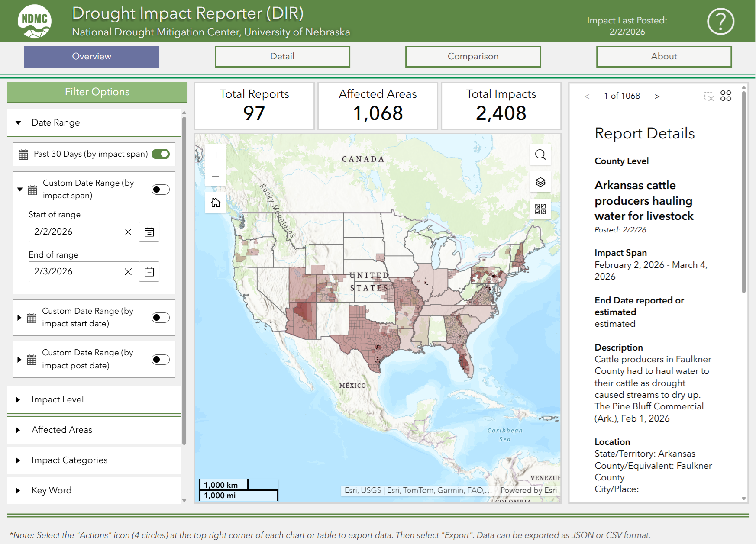The height and width of the screenshot is (544, 756).
Task: Open calendar picker for Start of range
Action: (x=149, y=232)
